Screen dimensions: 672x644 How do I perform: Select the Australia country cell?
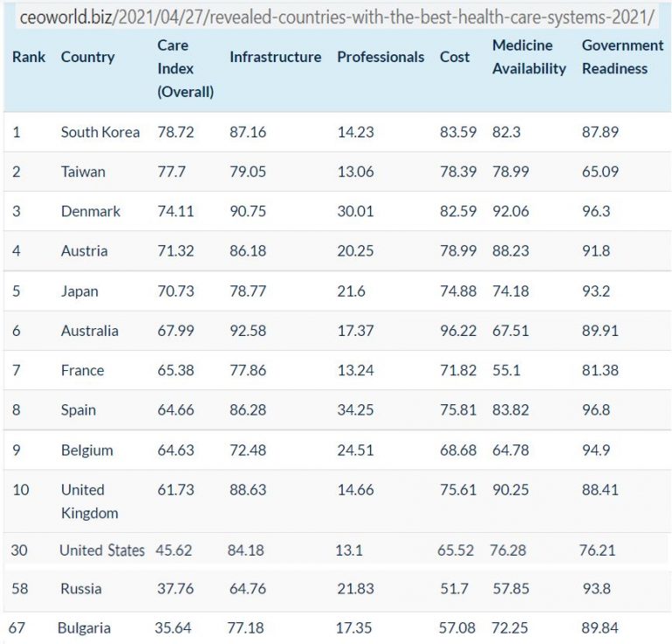click(89, 331)
